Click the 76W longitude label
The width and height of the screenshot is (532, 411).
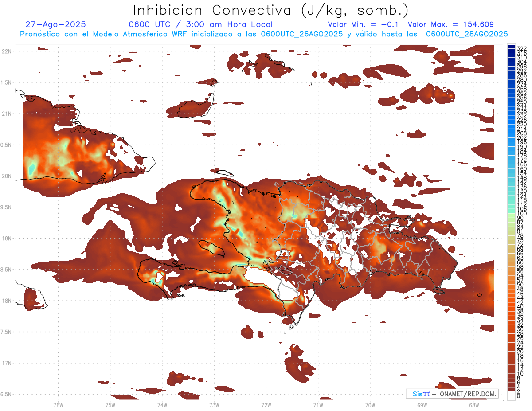tap(58, 405)
